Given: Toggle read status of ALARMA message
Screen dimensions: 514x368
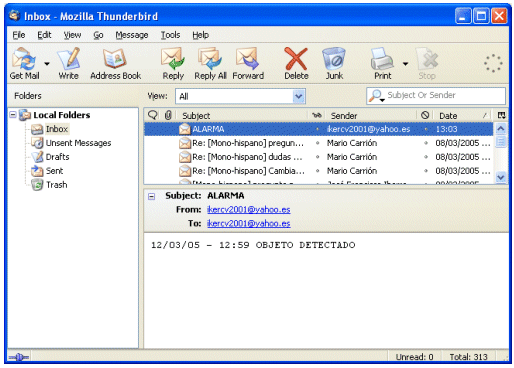Looking at the screenshot, I should pos(317,129).
